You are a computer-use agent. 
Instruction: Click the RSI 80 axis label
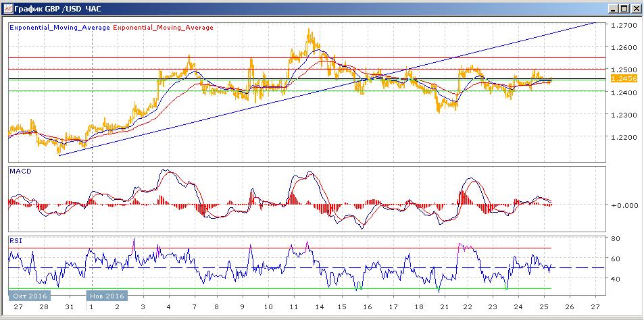pyautogui.click(x=615, y=238)
